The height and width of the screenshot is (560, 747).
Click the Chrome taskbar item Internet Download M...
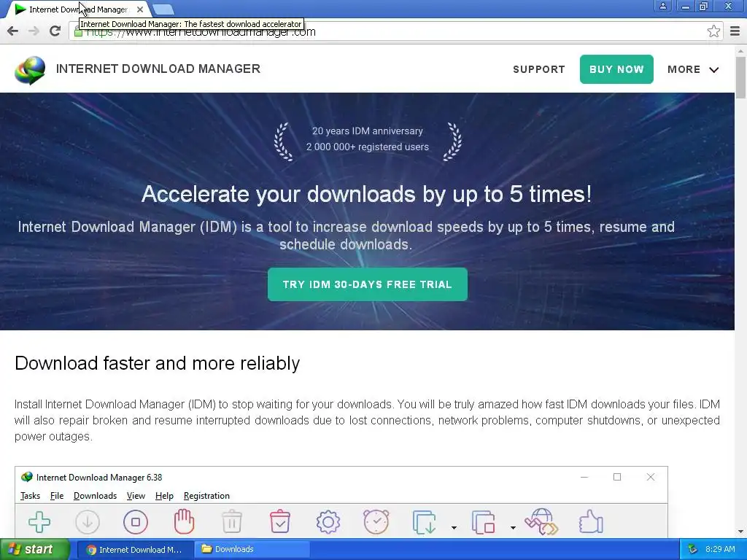pos(135,549)
